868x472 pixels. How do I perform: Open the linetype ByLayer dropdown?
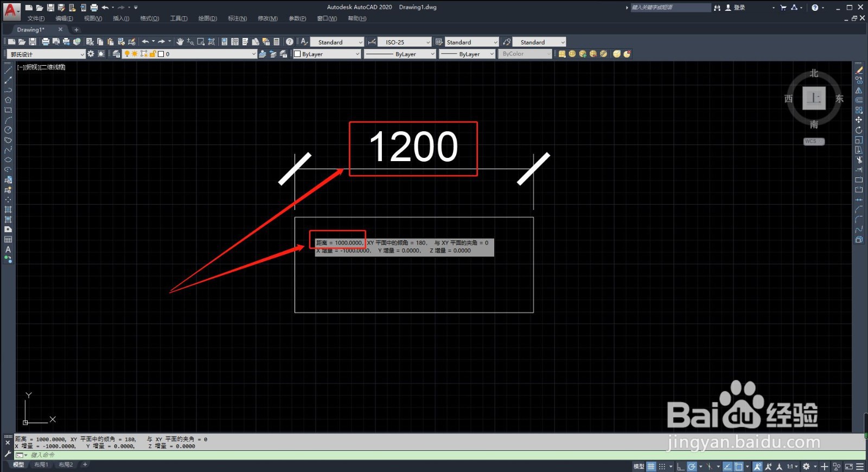pos(400,54)
